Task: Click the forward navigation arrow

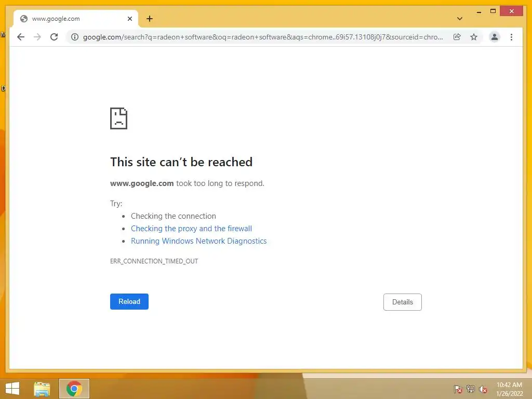Action: [x=37, y=37]
